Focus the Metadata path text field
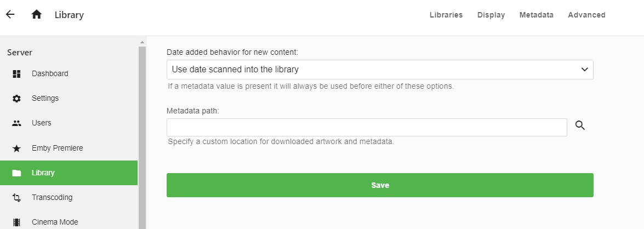This screenshot has width=644, height=229. [x=367, y=128]
